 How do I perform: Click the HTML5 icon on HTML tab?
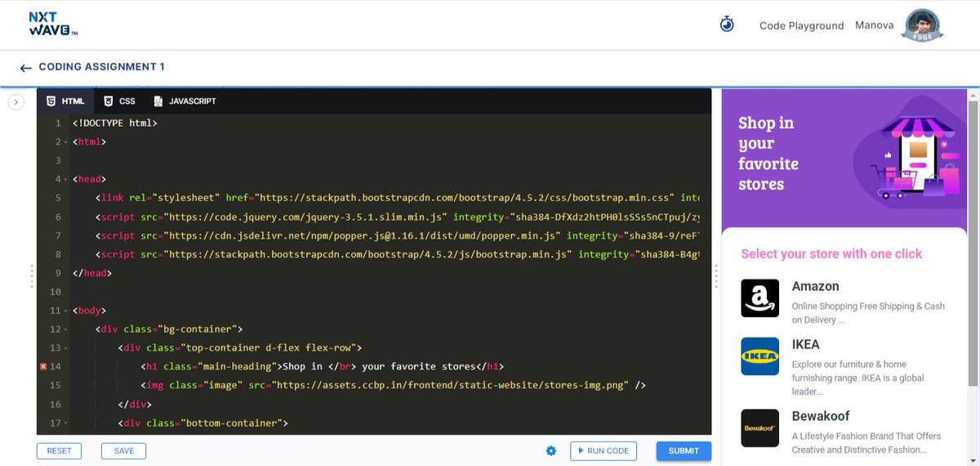click(x=51, y=101)
